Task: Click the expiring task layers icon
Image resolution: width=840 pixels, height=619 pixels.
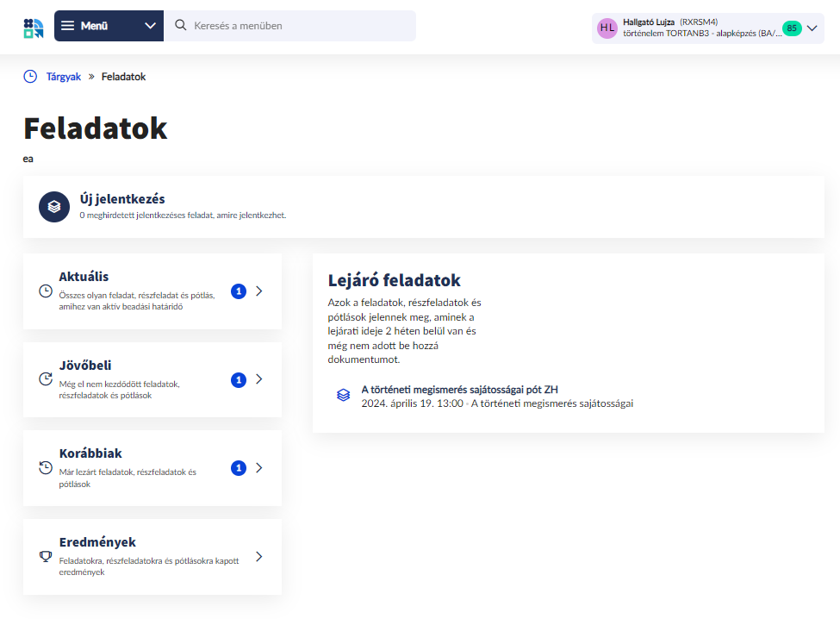Action: pos(343,395)
